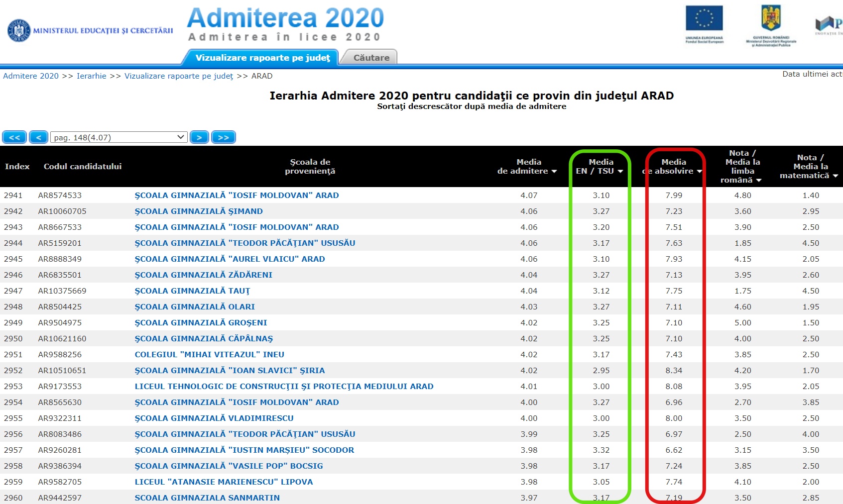The height and width of the screenshot is (504, 843).
Task: Select candidate code AR10060705
Action: coord(62,211)
